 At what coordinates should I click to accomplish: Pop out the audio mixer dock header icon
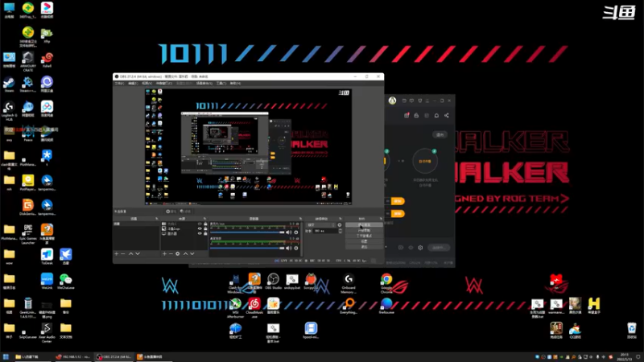[x=300, y=218]
